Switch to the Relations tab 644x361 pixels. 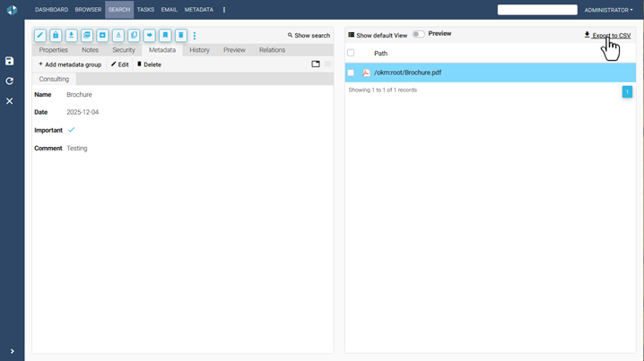pos(272,50)
